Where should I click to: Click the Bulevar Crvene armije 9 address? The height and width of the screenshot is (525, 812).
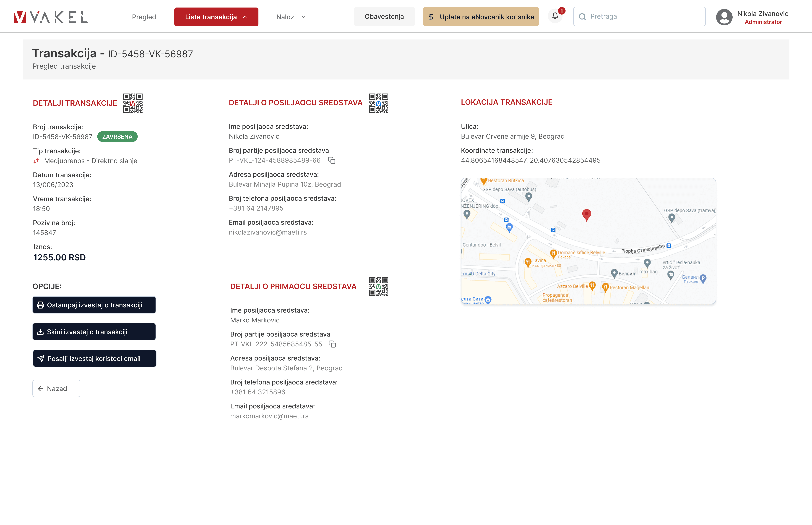pyautogui.click(x=513, y=136)
